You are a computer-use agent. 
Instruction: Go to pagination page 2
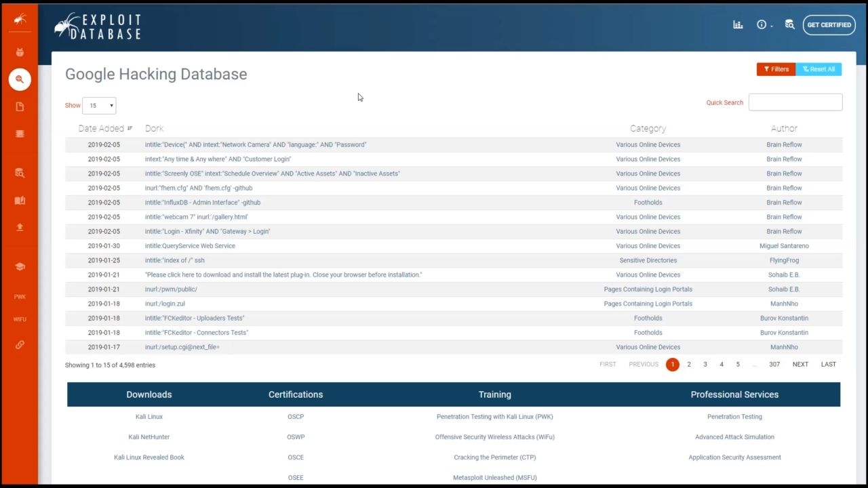pyautogui.click(x=689, y=365)
